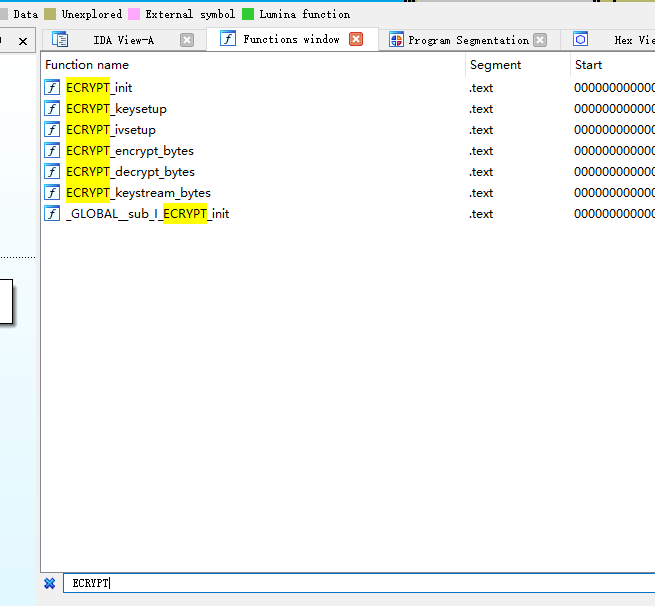The width and height of the screenshot is (655, 606).
Task: Click the start address of ECRYPT_decrypt_bytes
Action: point(614,172)
